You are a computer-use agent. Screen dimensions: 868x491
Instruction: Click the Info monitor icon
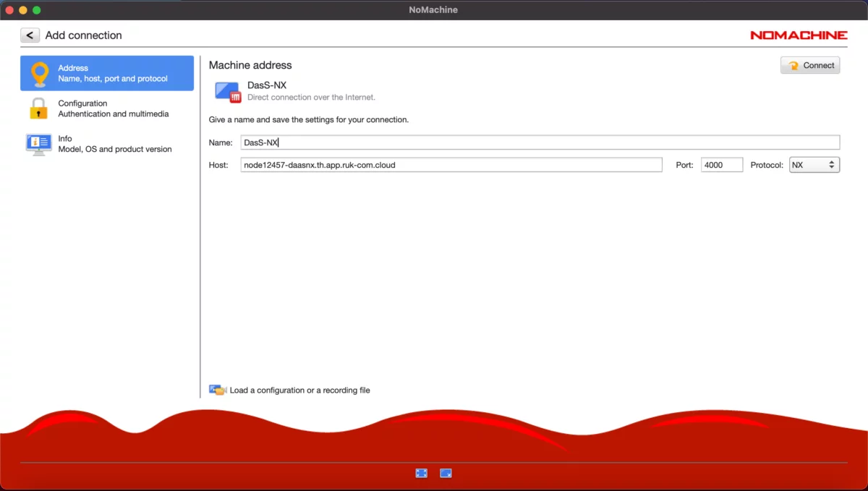tap(38, 144)
